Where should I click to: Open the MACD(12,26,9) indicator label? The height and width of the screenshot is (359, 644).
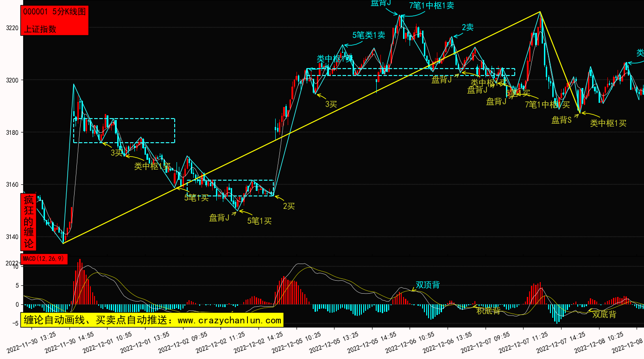(x=44, y=258)
